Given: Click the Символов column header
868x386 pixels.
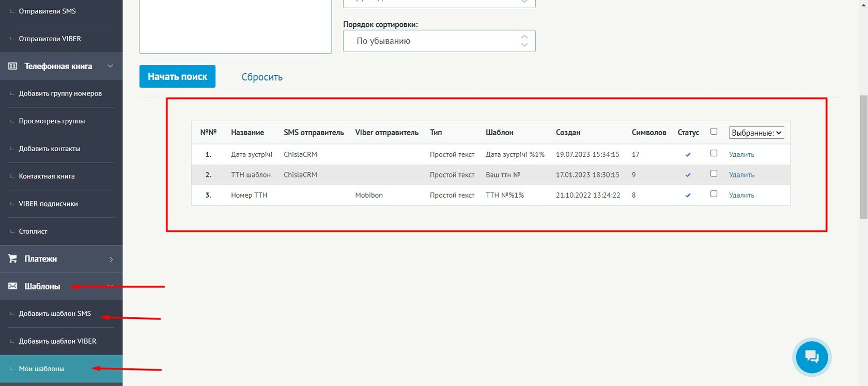Looking at the screenshot, I should [x=649, y=133].
